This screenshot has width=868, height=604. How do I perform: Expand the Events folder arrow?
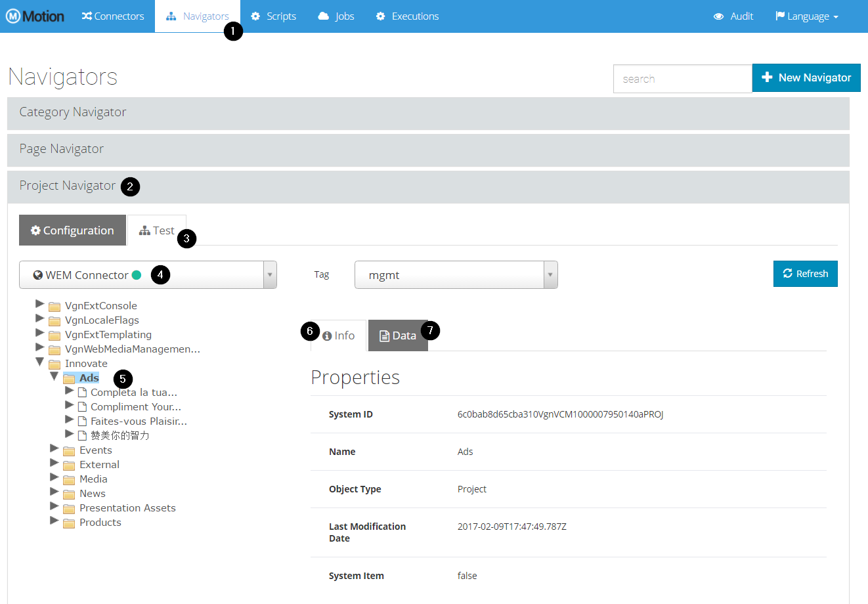pyautogui.click(x=54, y=448)
